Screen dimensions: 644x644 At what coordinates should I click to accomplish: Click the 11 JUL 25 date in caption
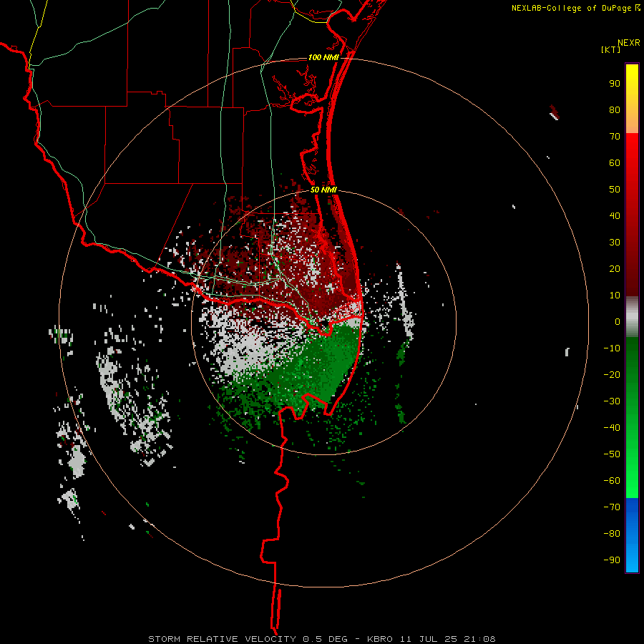tap(429, 639)
